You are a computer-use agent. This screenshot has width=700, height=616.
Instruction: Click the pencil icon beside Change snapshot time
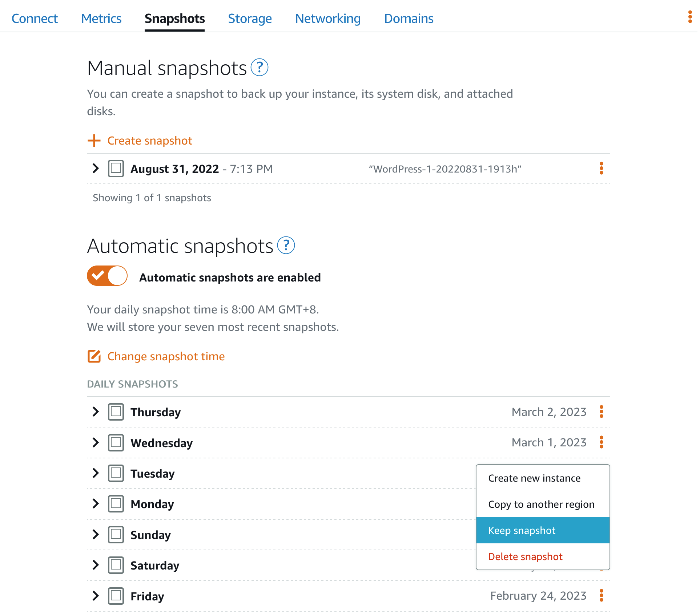point(94,356)
